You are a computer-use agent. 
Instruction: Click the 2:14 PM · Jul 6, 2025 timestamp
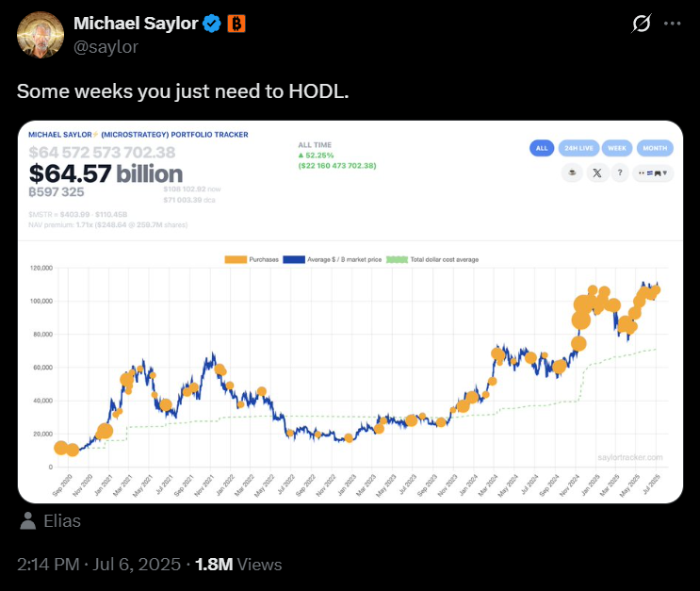(99, 565)
